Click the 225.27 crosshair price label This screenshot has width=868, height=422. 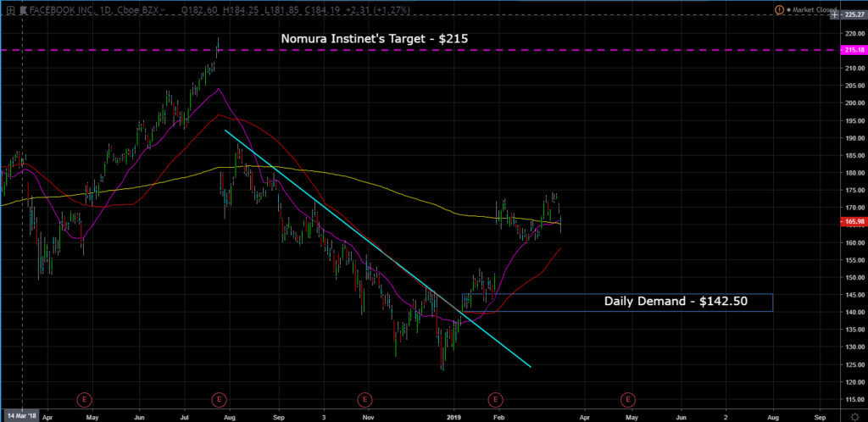pos(854,15)
